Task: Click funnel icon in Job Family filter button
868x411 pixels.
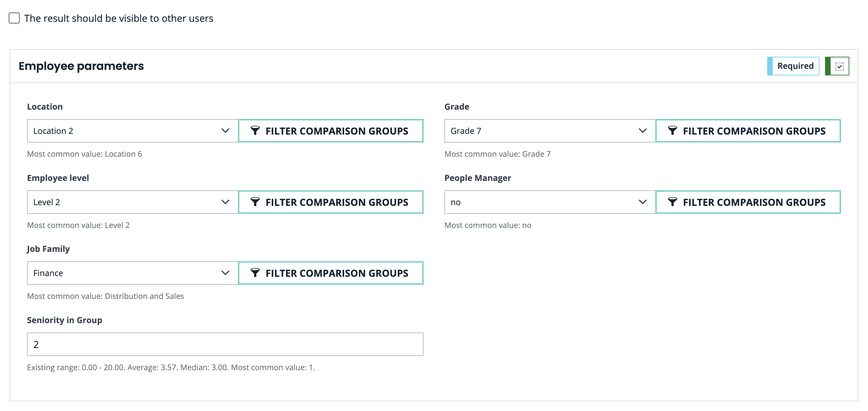Action: click(255, 273)
